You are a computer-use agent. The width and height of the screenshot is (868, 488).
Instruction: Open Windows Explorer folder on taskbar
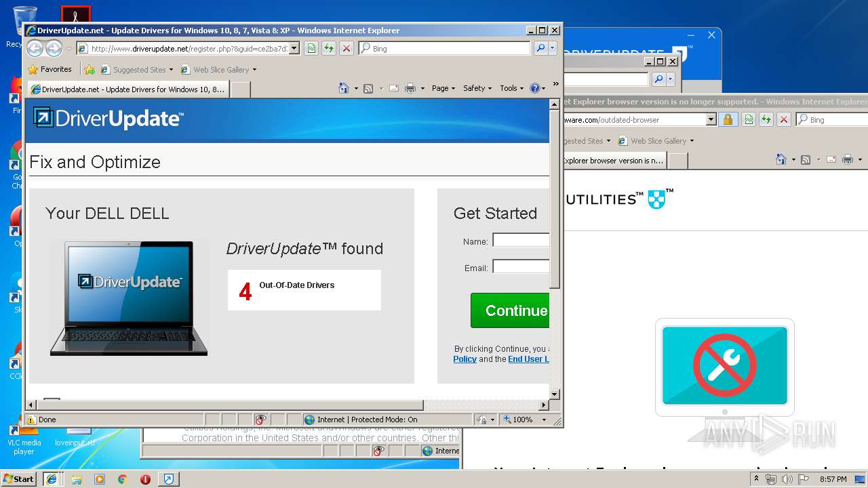coord(77,479)
